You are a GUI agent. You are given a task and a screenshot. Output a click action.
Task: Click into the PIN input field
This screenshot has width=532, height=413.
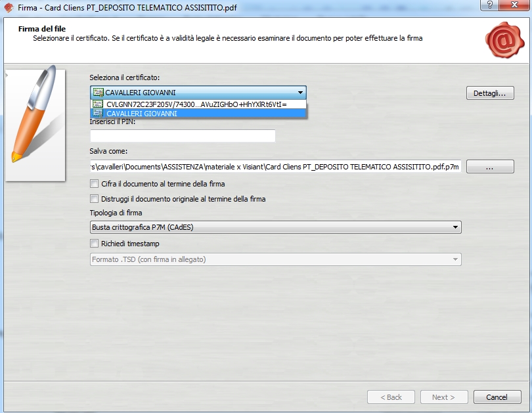[183, 136]
